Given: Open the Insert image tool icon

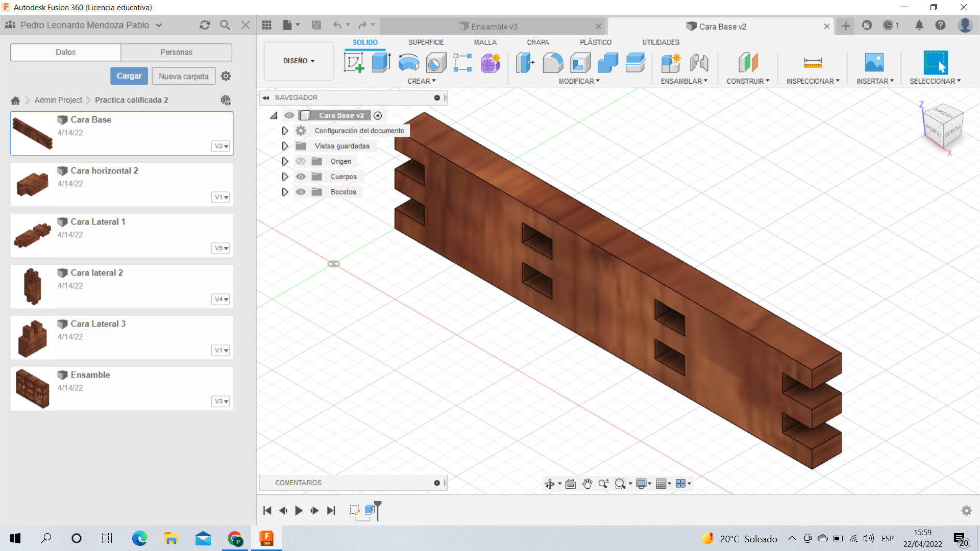Looking at the screenshot, I should click(874, 63).
